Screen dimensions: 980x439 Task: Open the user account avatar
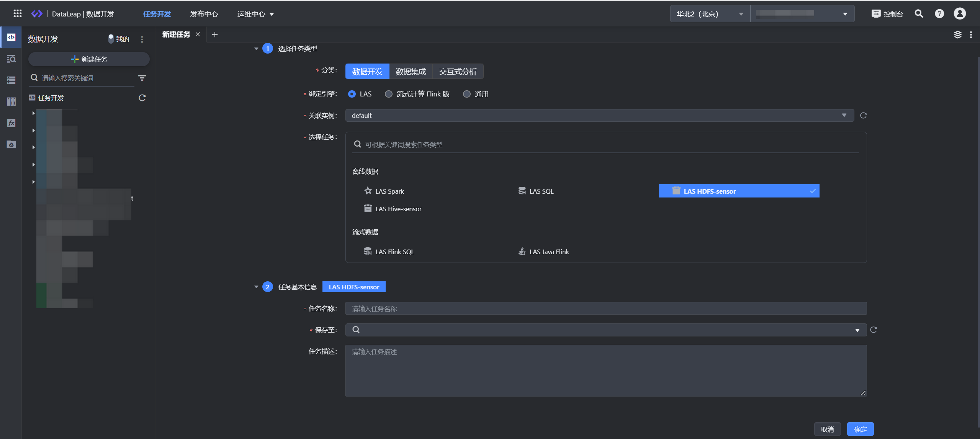960,14
